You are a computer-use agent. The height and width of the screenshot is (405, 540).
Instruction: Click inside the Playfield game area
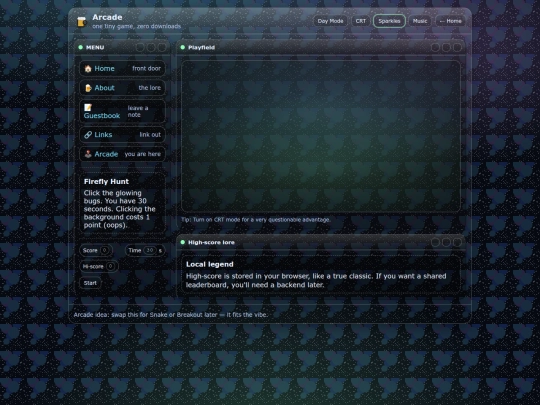321,136
